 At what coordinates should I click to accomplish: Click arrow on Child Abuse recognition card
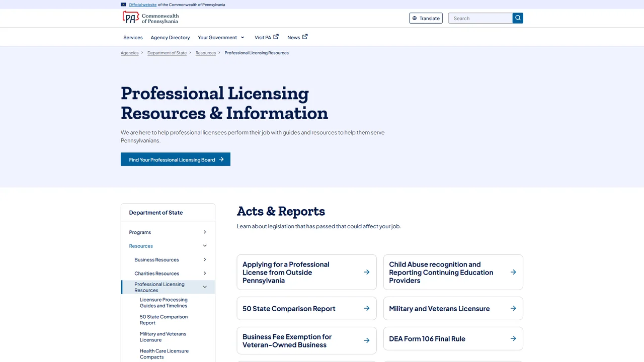coord(513,272)
